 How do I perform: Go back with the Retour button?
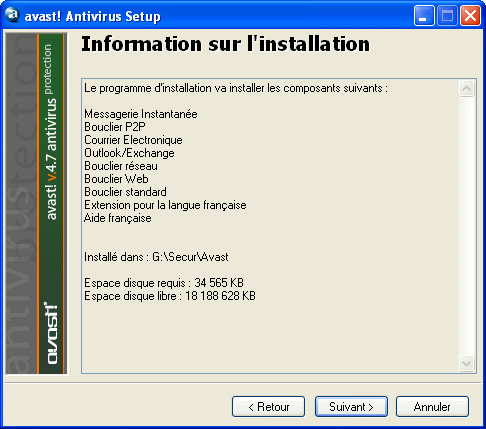click(268, 406)
